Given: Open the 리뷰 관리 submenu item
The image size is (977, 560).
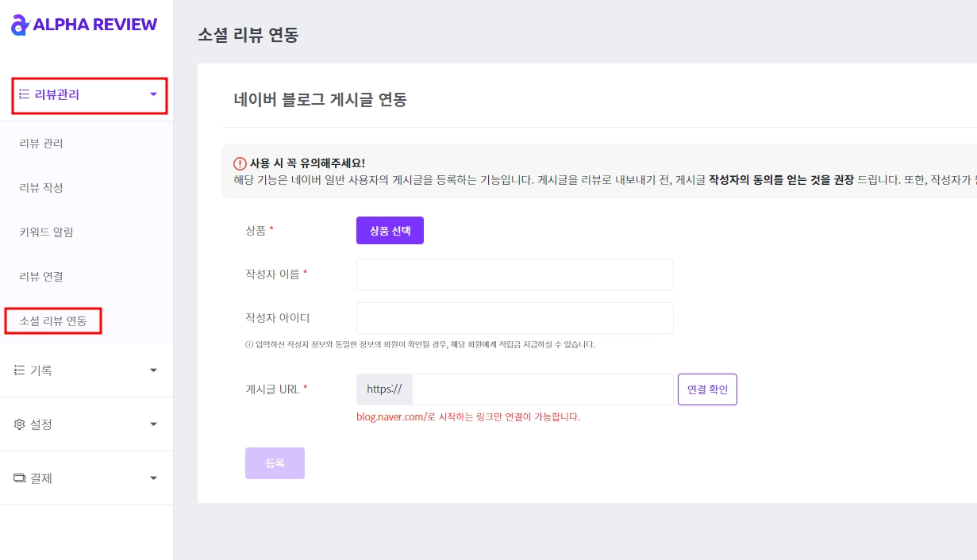Looking at the screenshot, I should (x=41, y=144).
